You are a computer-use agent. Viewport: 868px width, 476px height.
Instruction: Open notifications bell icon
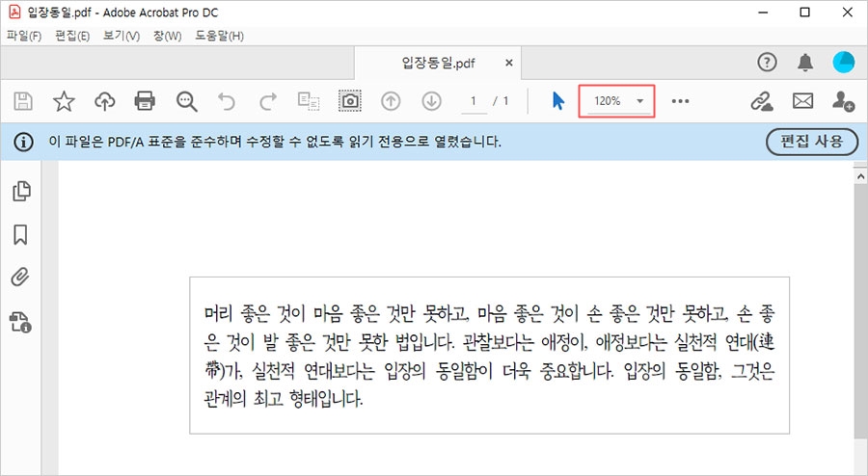tap(805, 63)
